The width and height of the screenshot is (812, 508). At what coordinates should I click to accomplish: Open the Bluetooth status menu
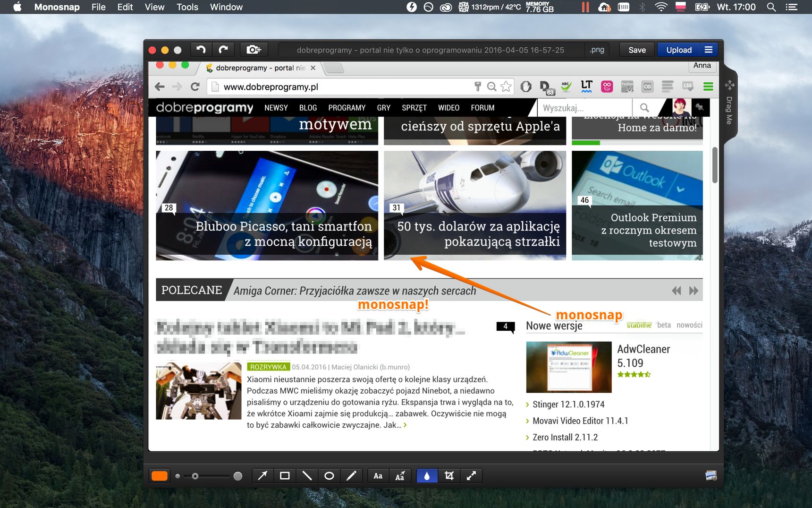pos(642,7)
